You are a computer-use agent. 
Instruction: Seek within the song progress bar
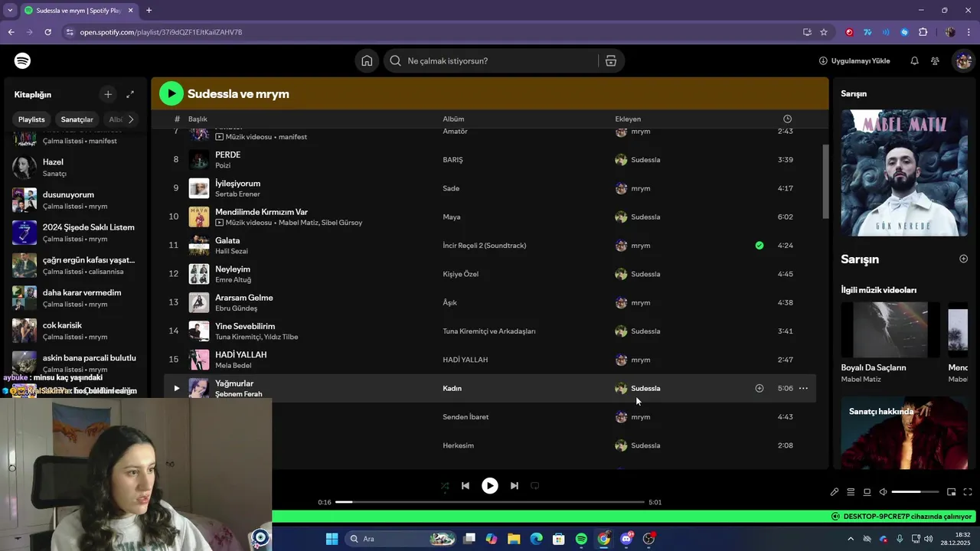tap(490, 502)
